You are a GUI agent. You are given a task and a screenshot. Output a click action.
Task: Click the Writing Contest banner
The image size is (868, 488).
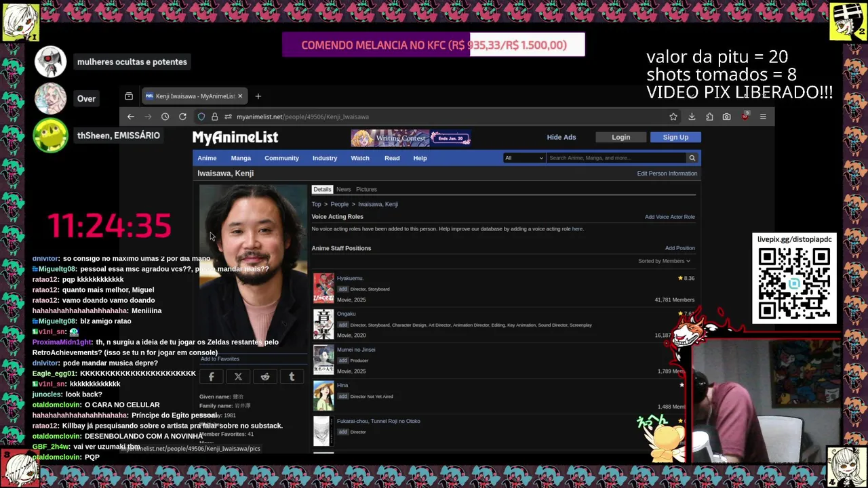click(411, 138)
